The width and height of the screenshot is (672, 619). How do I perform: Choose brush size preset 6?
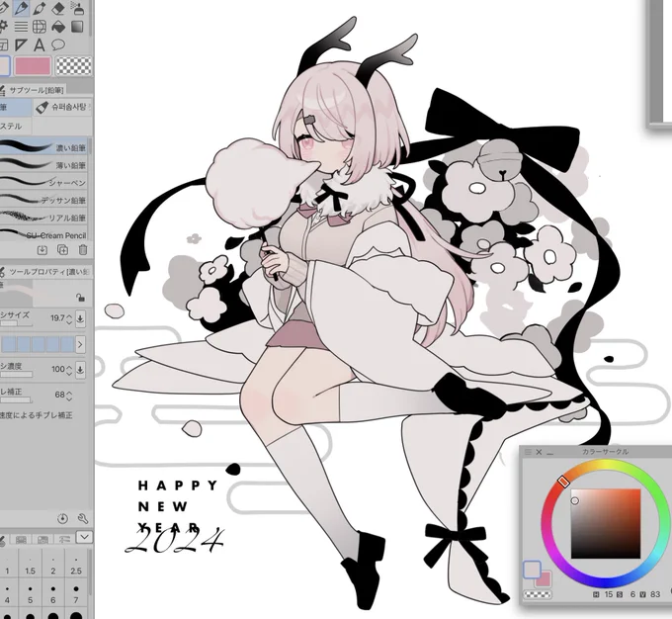tap(53, 594)
